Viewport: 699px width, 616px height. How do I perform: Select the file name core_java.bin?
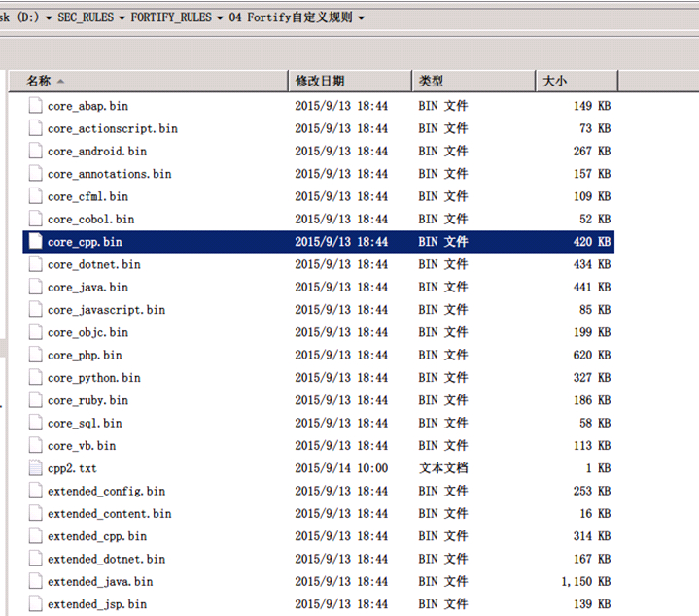87,288
